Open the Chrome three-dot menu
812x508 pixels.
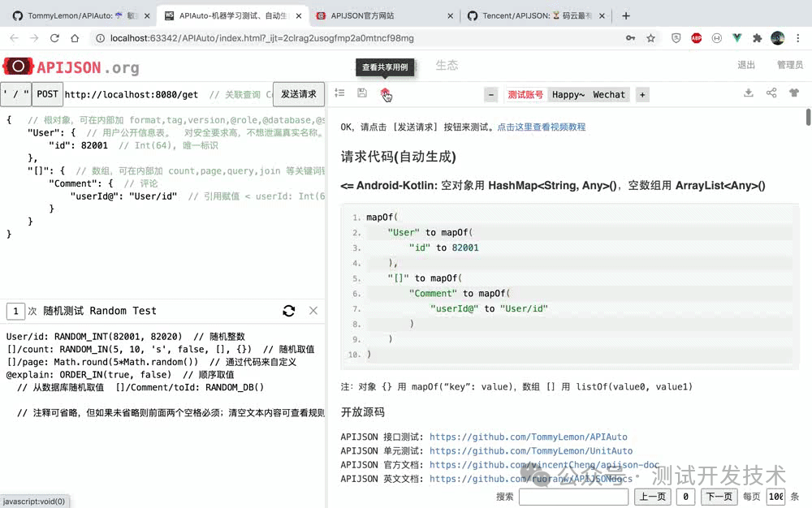tap(798, 38)
